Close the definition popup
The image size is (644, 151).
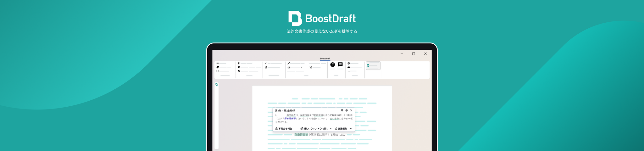click(x=351, y=110)
